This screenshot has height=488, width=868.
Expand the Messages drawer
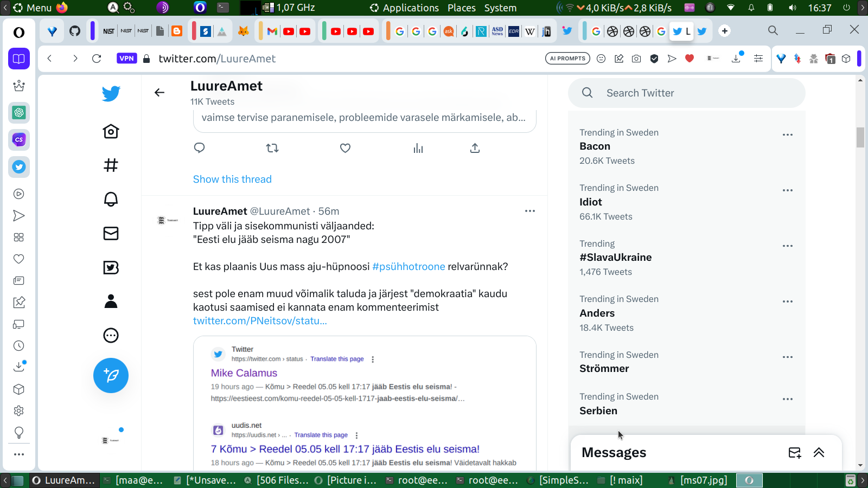(x=819, y=453)
